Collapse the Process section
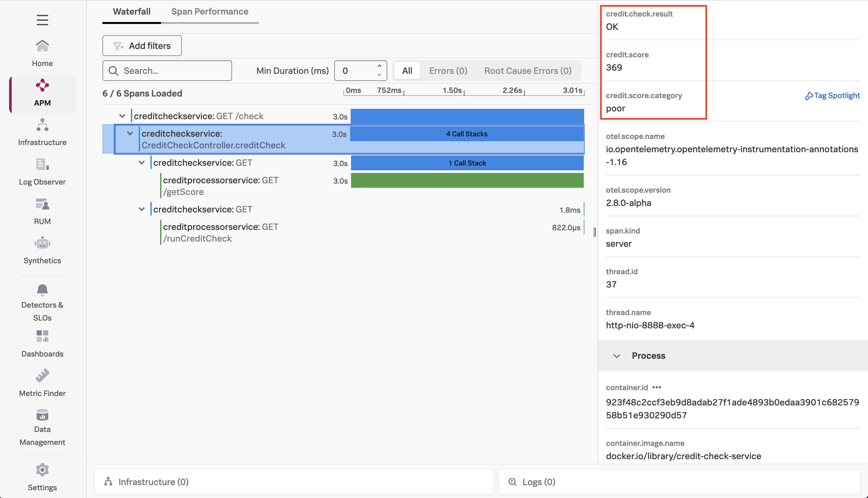This screenshot has height=498, width=868. 617,356
